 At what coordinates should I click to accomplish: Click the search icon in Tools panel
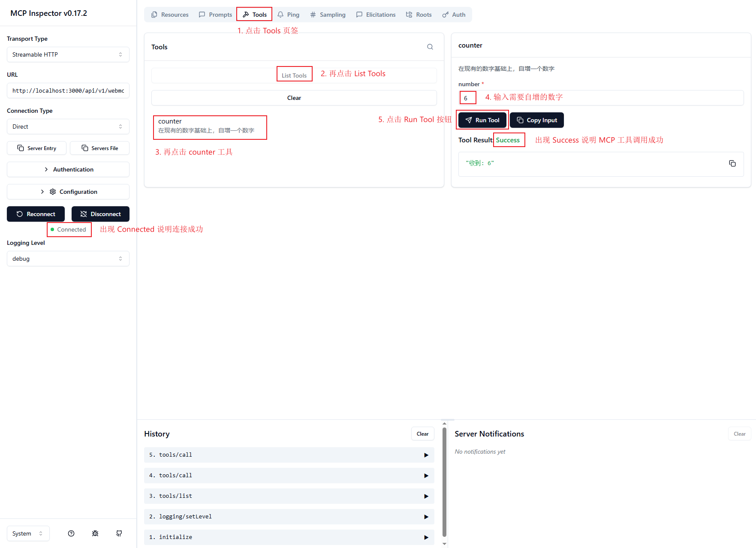430,47
